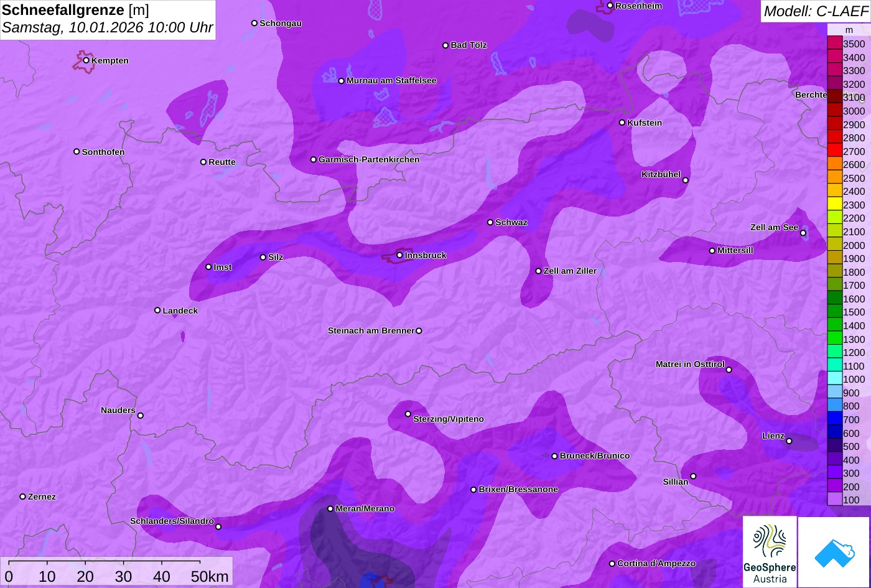Choose the Landeck location marker
Screen dimensions: 871x588
(x=157, y=310)
